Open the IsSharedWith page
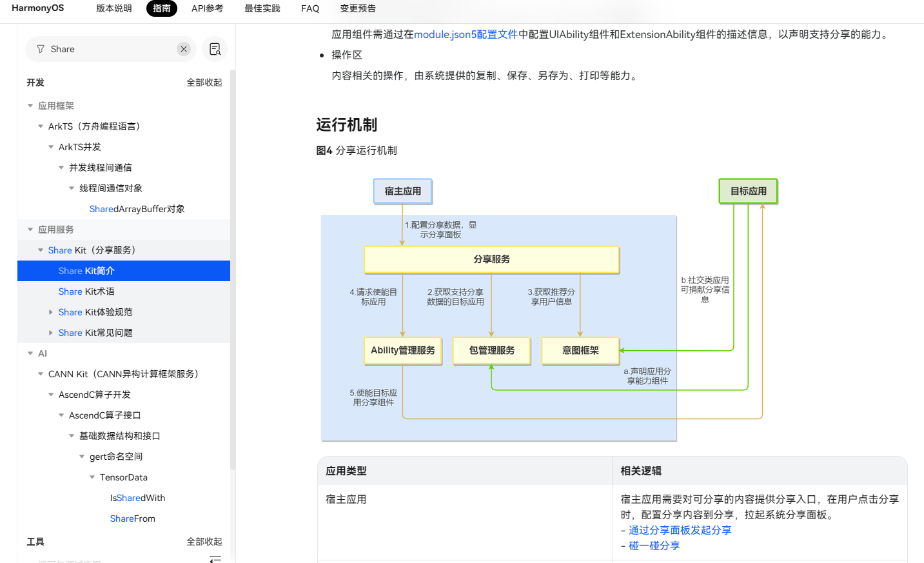The width and height of the screenshot is (924, 563). click(137, 498)
